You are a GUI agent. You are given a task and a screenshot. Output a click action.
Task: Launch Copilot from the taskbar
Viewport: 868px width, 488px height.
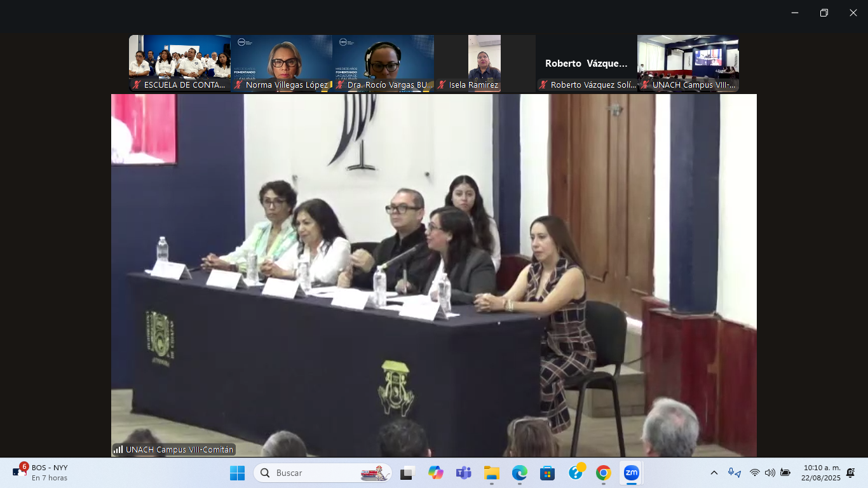point(435,473)
